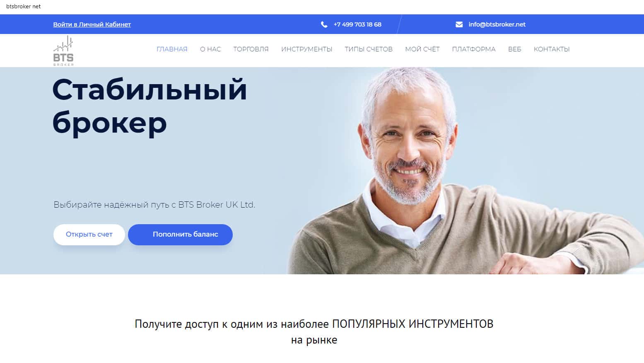Open the ПЛАТФОРМА menu item
The height and width of the screenshot is (363, 644).
tap(474, 49)
